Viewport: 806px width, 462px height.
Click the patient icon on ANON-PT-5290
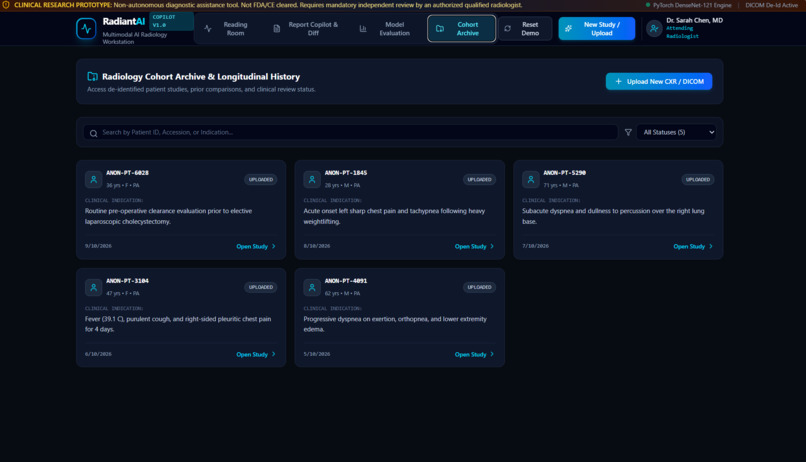tap(530, 179)
